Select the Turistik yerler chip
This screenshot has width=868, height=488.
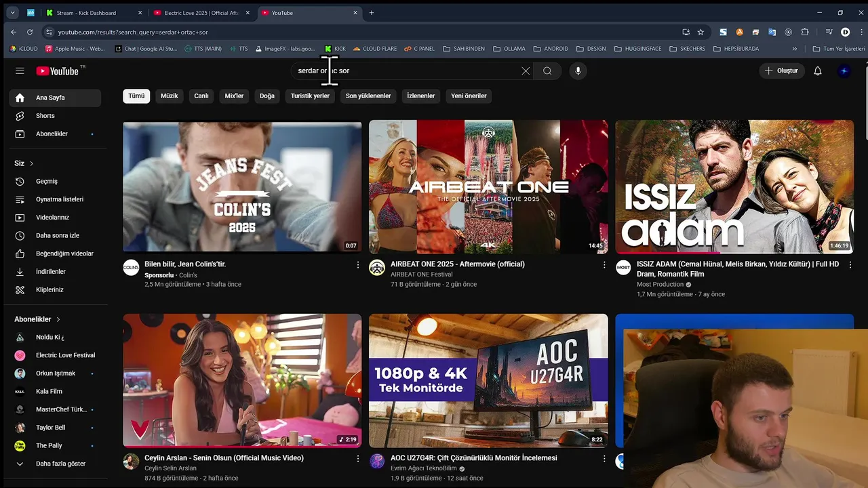[x=310, y=96]
